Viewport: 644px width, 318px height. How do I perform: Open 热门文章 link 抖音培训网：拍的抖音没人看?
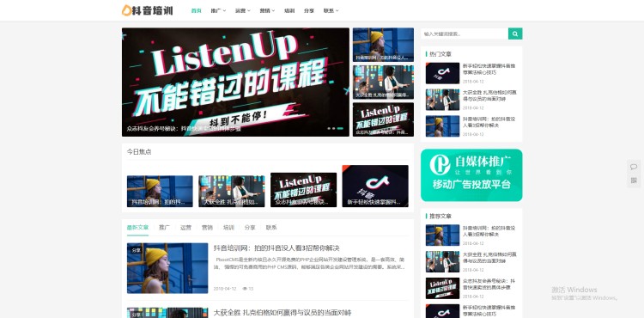point(489,122)
